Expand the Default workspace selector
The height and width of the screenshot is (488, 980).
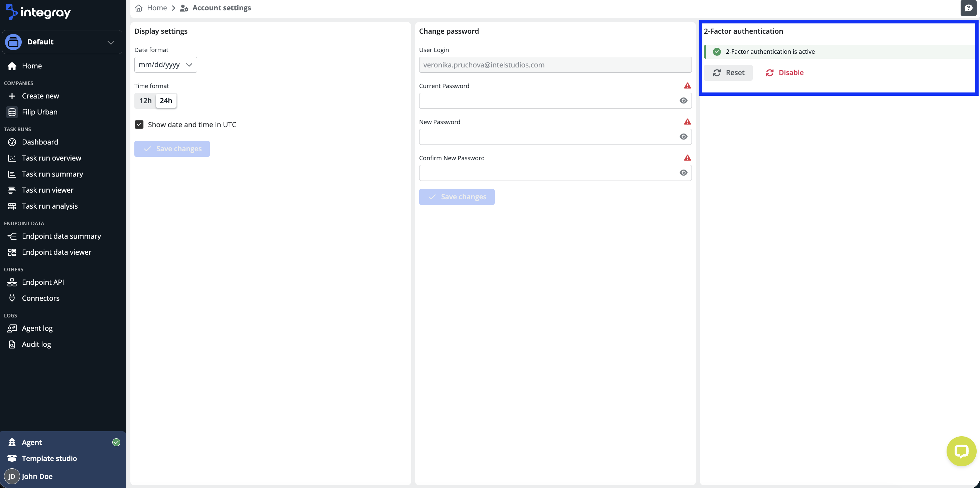pyautogui.click(x=62, y=42)
